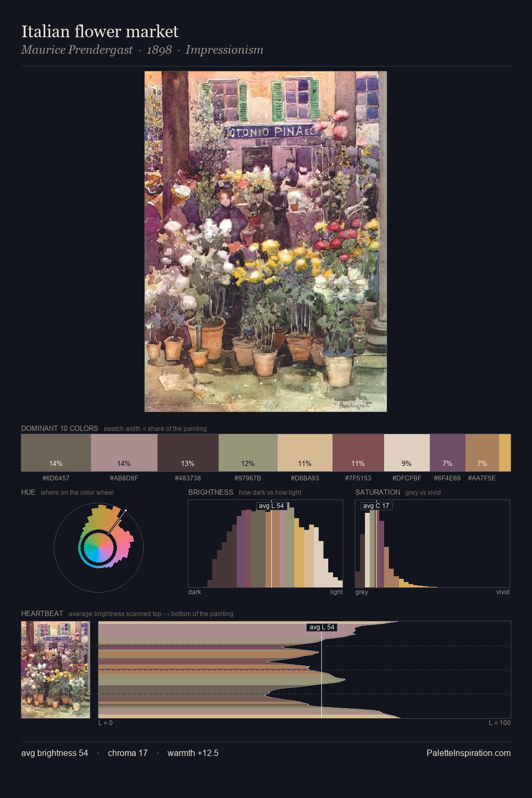The height and width of the screenshot is (798, 532).
Task: Click the #6D6457 grey-brown swatch
Action: pos(56,453)
